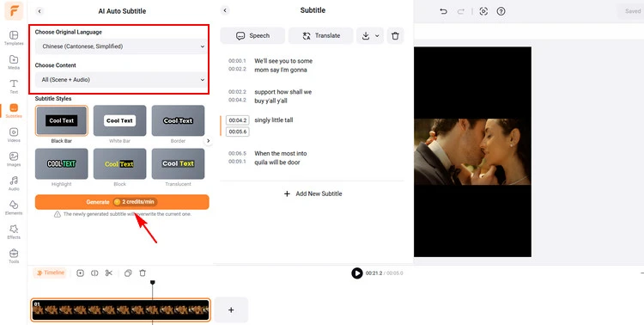The height and width of the screenshot is (325, 644).
Task: Select subtitle 'When the most into'
Action: (x=281, y=153)
